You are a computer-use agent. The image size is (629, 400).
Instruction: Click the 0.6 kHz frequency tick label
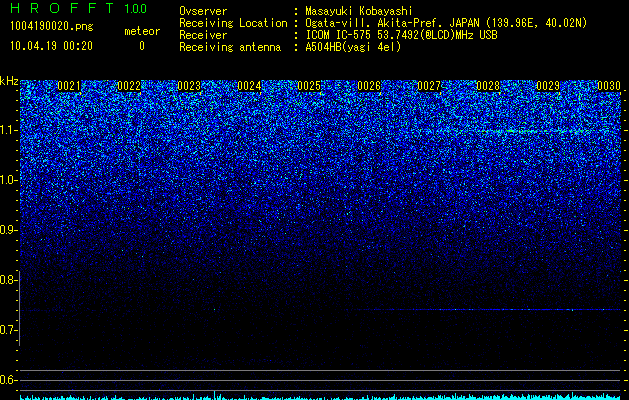click(x=8, y=380)
